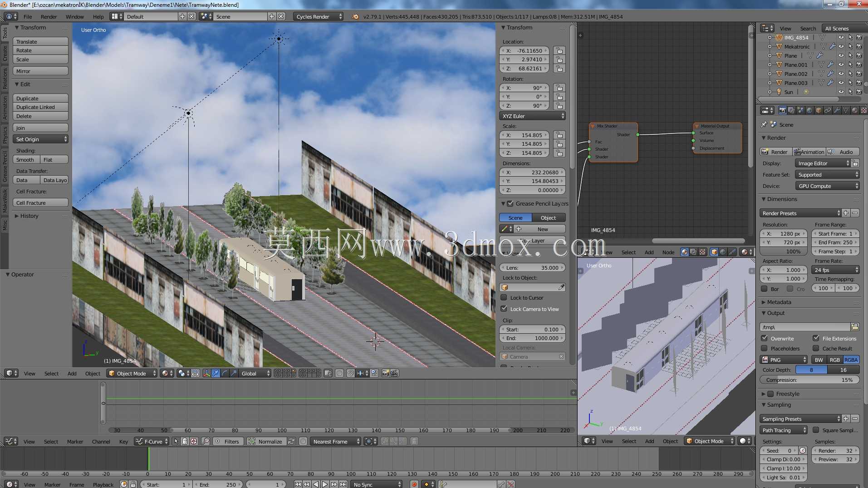
Task: Open the Texture checker properties tab
Action: [863, 110]
